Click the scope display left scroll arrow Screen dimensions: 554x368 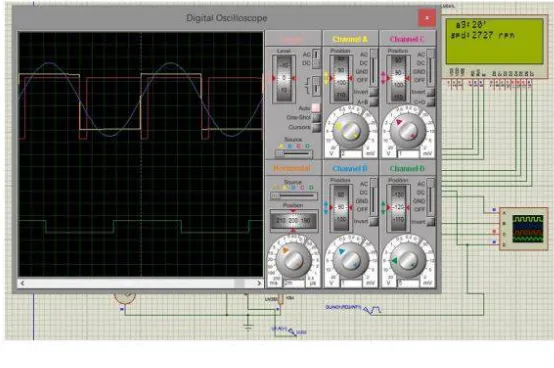[23, 283]
